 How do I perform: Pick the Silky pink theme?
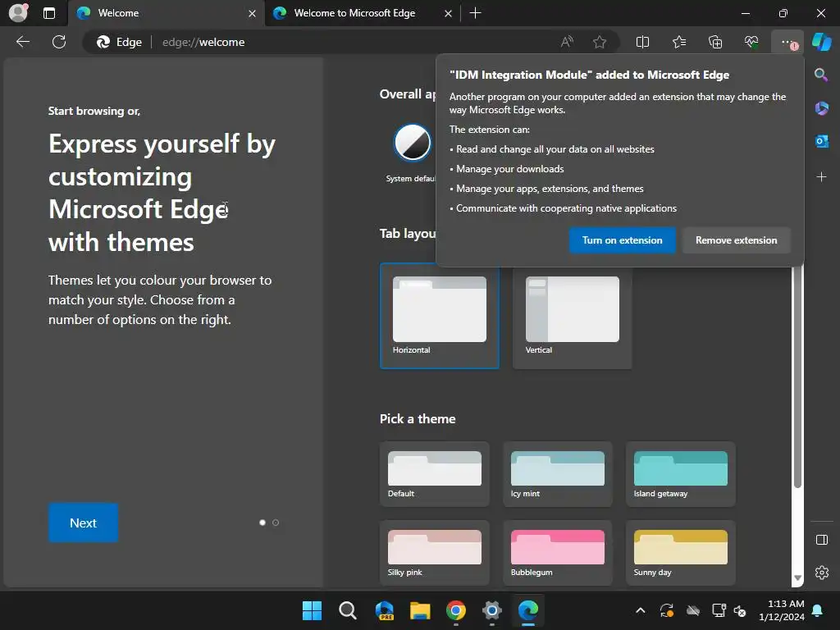click(435, 552)
